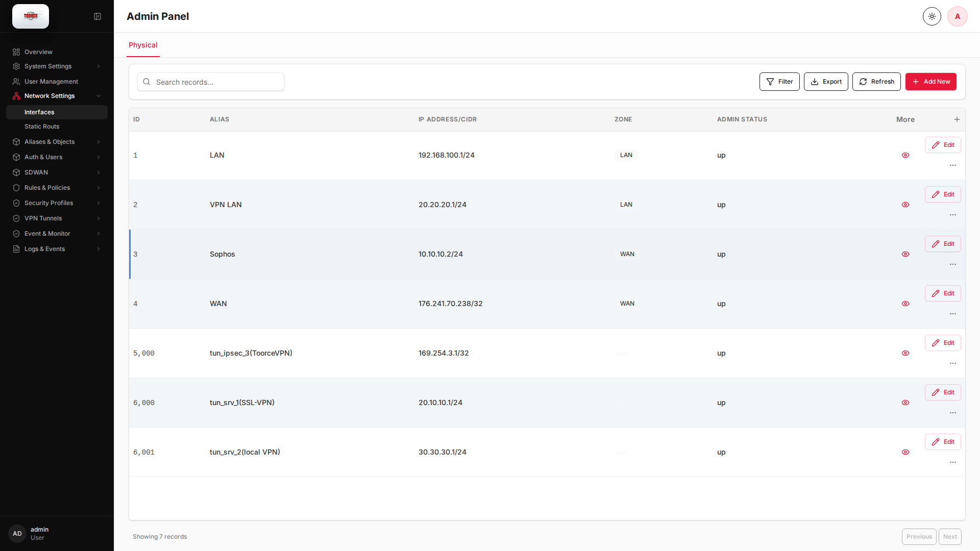
Task: Toggle eye icon for VPN LAN interface
Action: [905, 205]
